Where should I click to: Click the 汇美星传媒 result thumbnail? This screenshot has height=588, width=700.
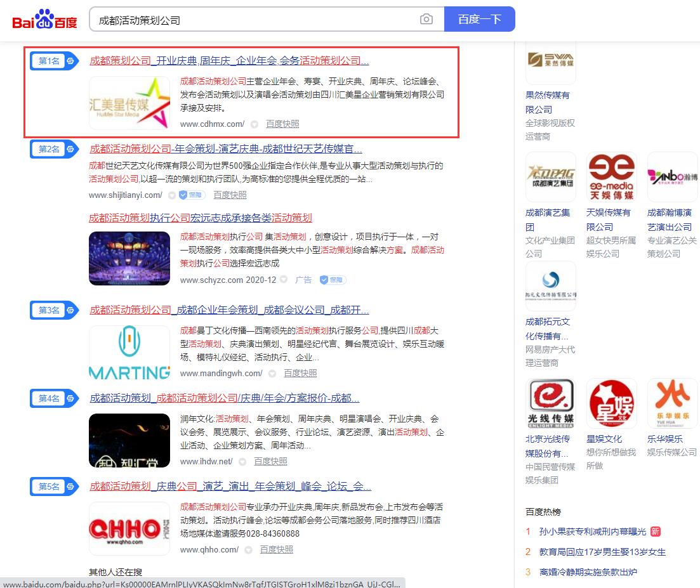coord(129,103)
